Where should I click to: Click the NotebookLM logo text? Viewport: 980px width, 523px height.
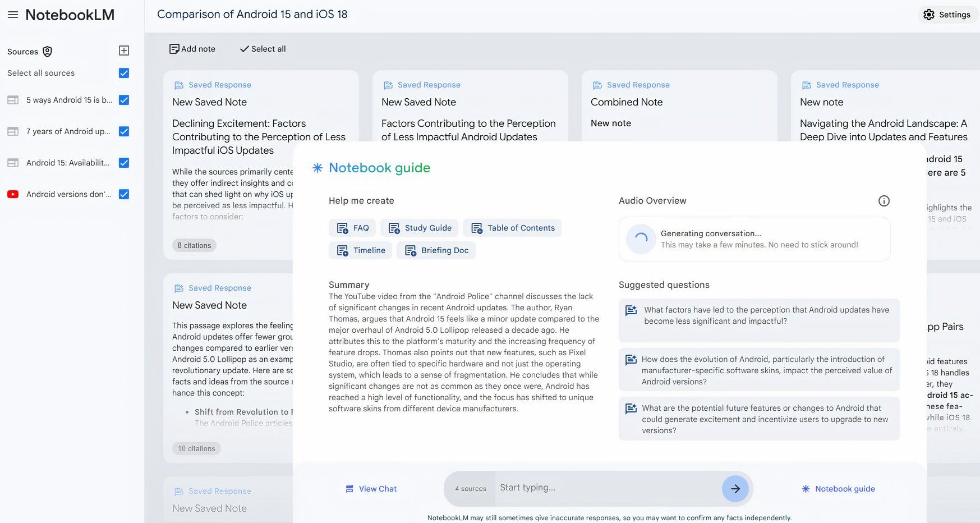(x=70, y=15)
